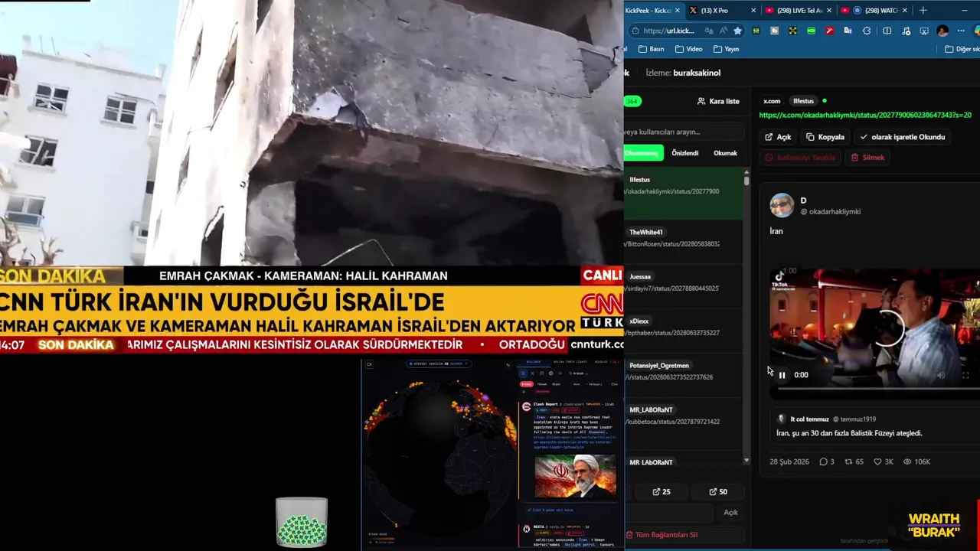
Task: Click the Ilfestus user chip
Action: [803, 101]
